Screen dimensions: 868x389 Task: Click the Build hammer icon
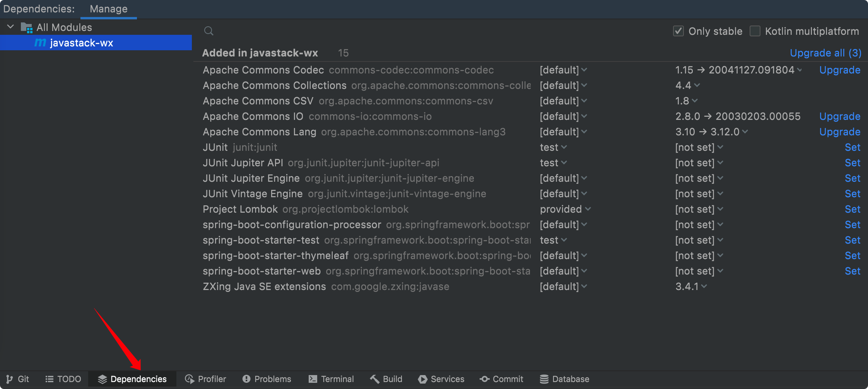click(374, 379)
